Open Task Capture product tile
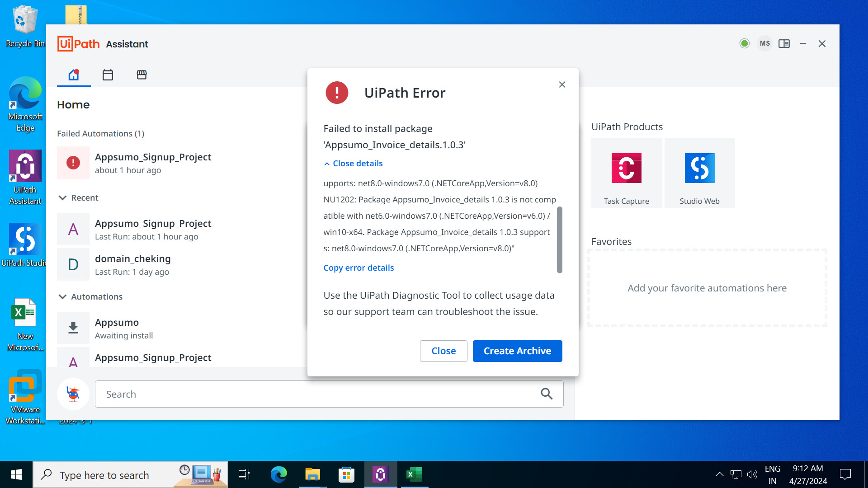 (626, 173)
